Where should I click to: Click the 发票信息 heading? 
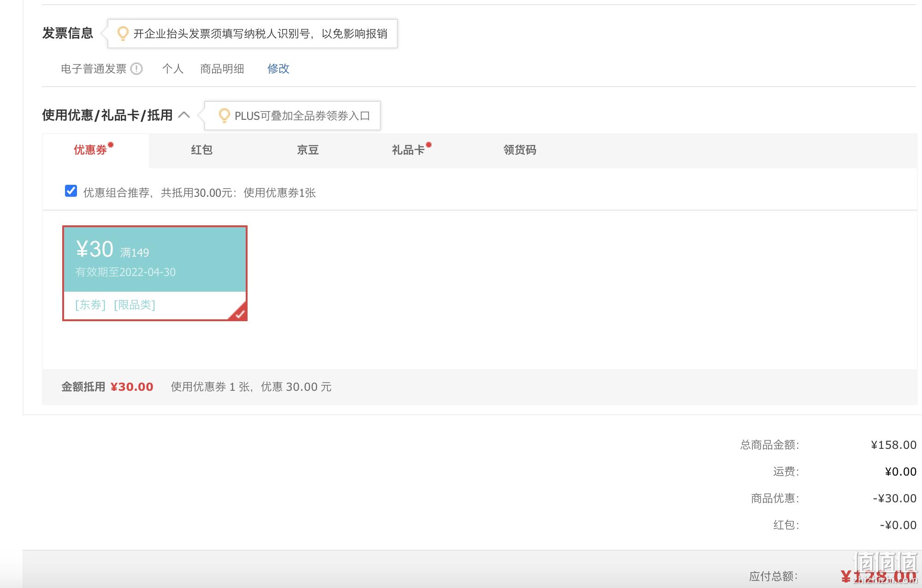[x=68, y=33]
